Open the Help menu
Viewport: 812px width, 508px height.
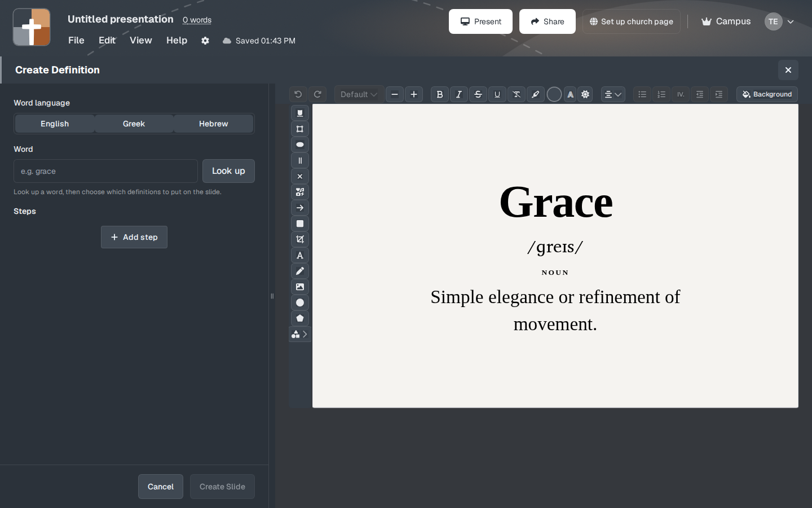tap(176, 40)
